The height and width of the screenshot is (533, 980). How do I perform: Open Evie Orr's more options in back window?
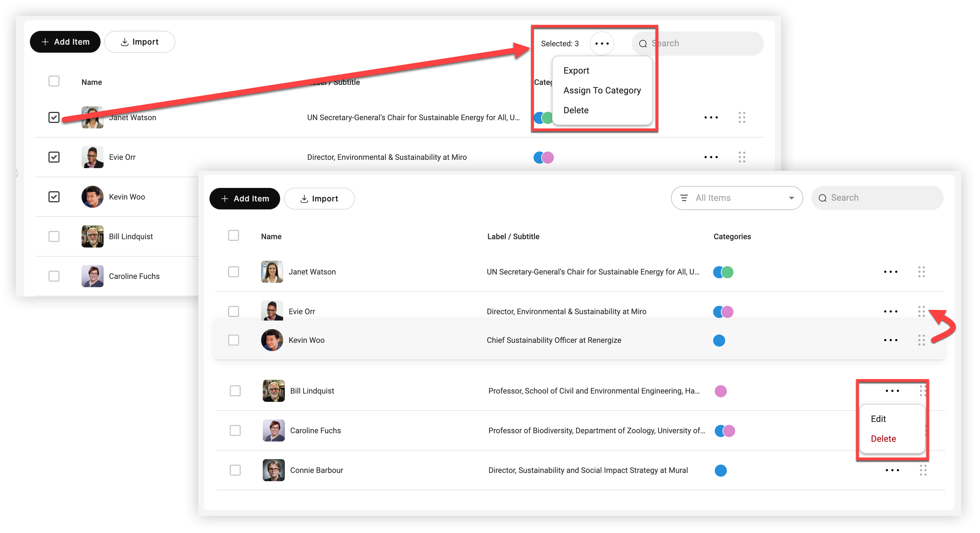click(x=711, y=157)
